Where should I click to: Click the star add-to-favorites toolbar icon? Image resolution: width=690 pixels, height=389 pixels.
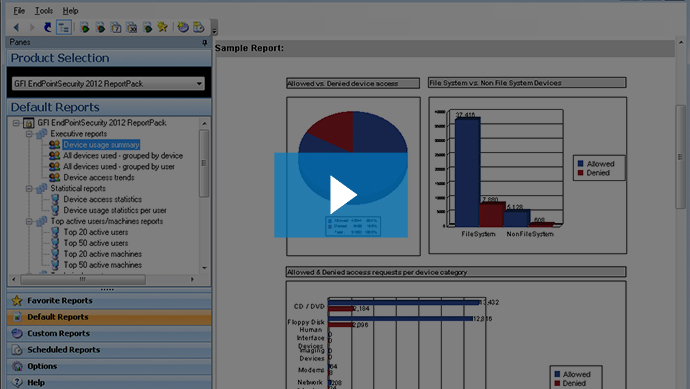point(163,27)
